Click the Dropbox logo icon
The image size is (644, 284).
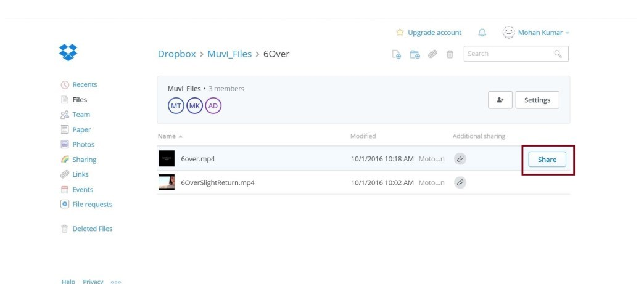[x=68, y=52]
